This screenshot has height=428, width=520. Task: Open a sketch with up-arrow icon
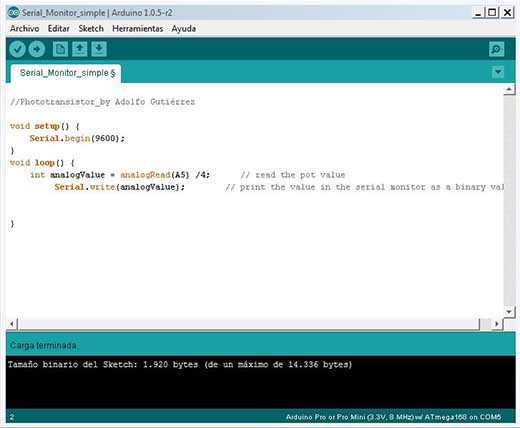tap(80, 49)
